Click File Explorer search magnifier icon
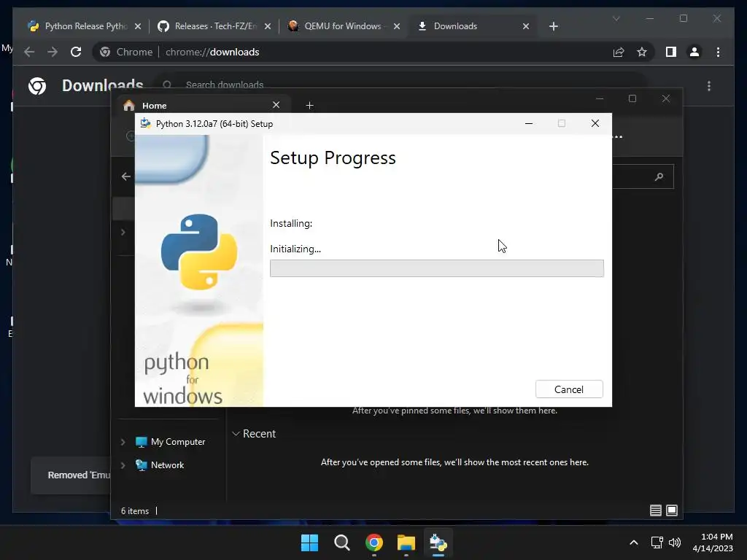 pyautogui.click(x=659, y=176)
